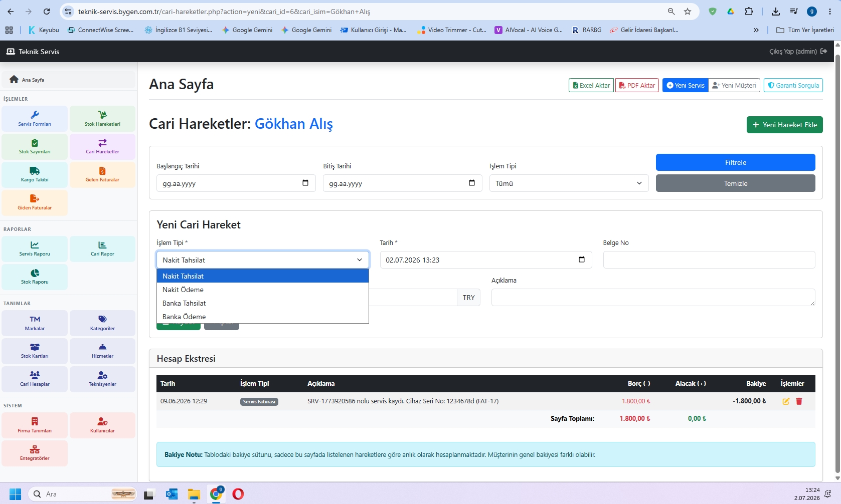Open Entegratörler icon tile

coord(35,453)
